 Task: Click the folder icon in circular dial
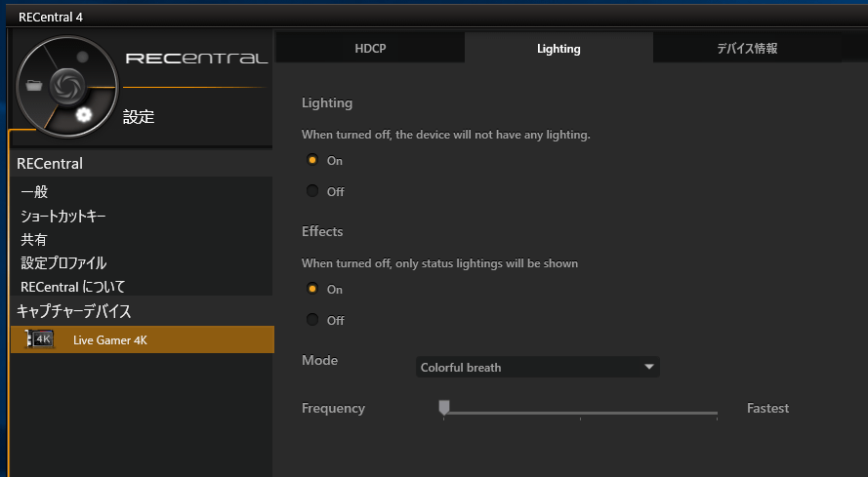[x=34, y=85]
